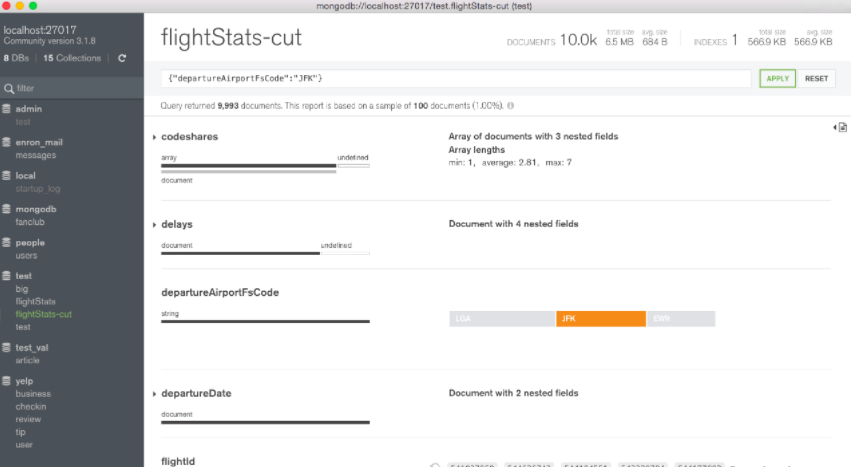Click the yelp database icon
Screen dimensions: 852x467
(x=7, y=381)
